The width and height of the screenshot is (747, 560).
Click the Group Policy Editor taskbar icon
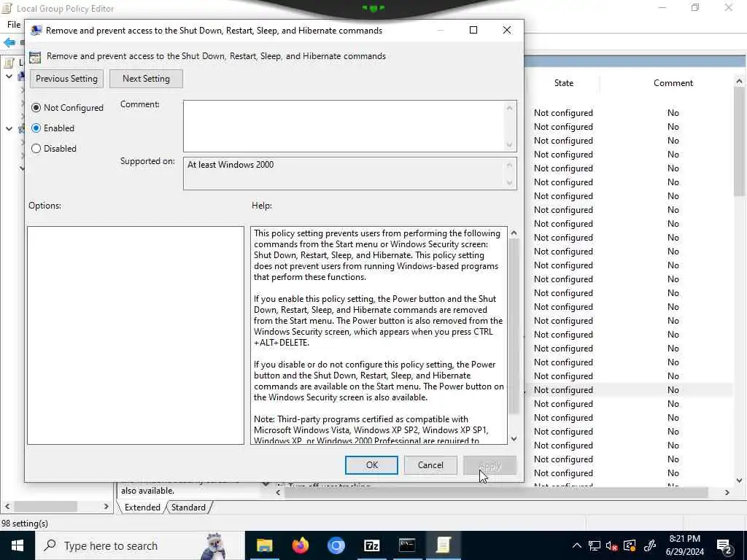point(443,545)
